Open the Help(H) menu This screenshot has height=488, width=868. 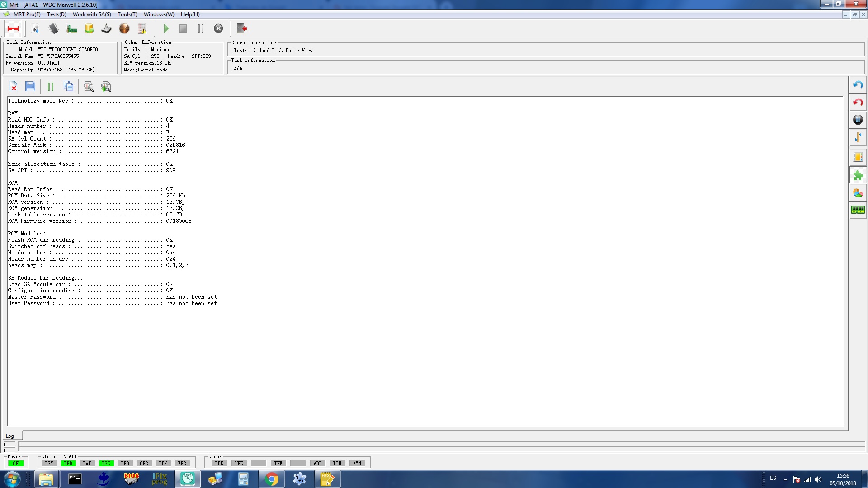click(x=190, y=14)
